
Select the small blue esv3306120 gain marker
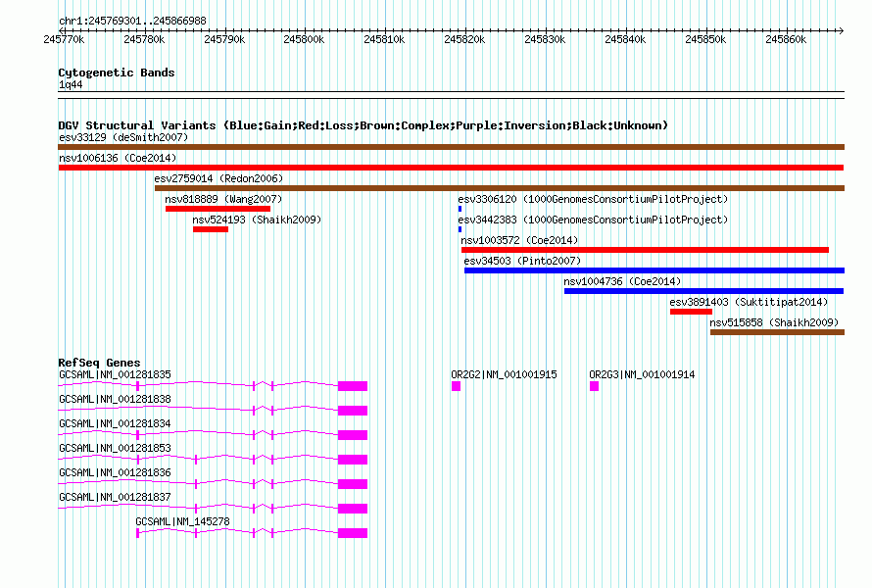(460, 209)
